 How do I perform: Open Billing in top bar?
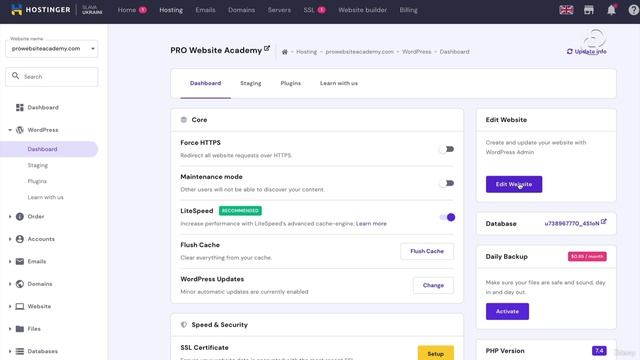coord(409,10)
